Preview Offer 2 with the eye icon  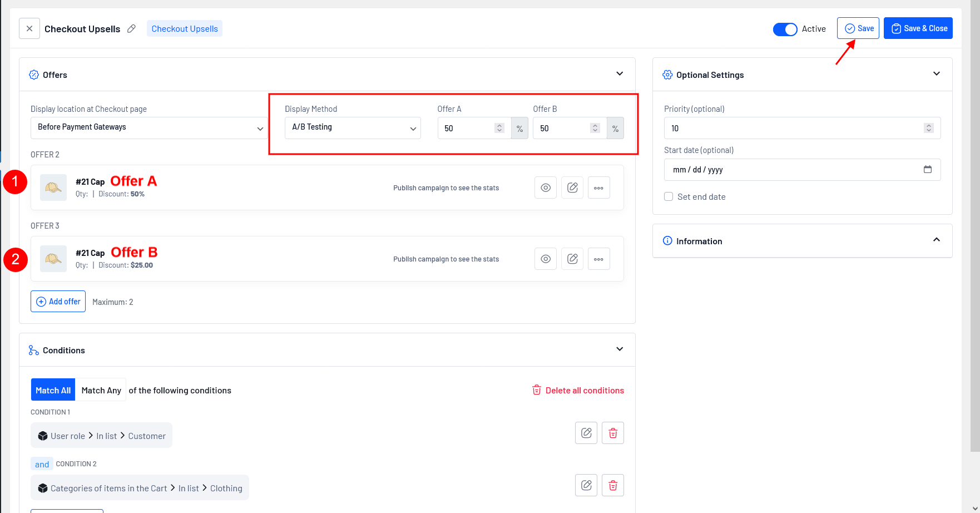pyautogui.click(x=545, y=188)
